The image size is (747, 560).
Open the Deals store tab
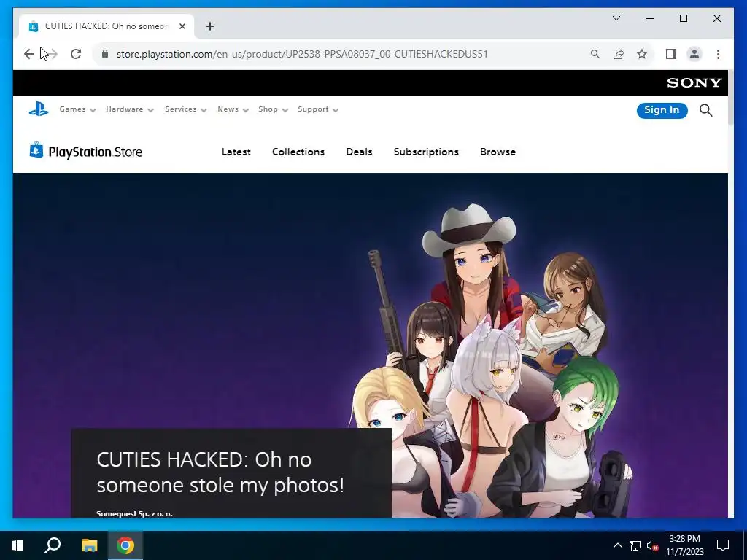359,152
